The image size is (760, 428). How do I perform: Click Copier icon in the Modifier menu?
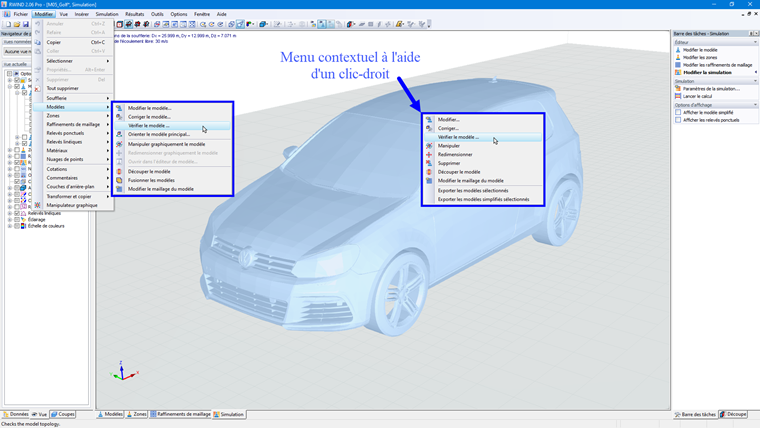(x=37, y=42)
